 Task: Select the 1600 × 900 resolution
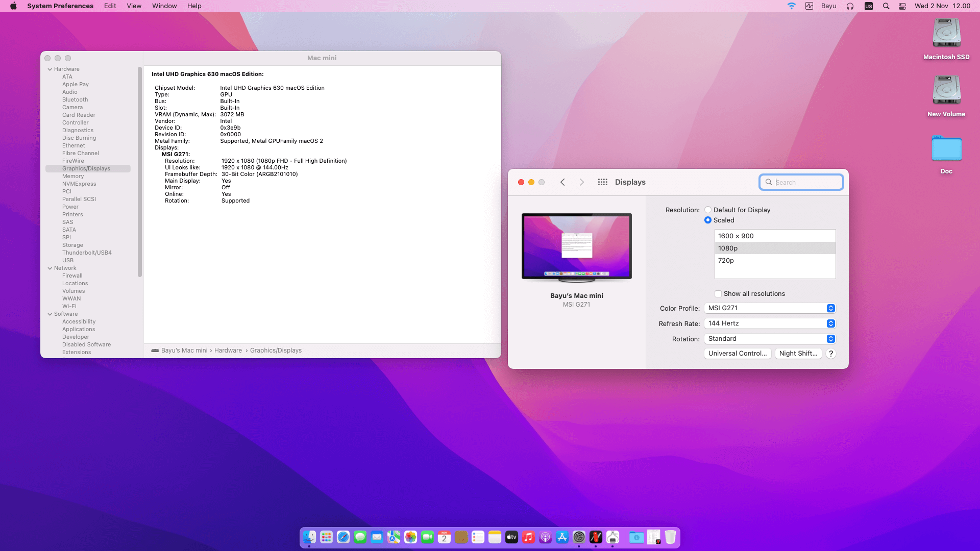coord(775,236)
